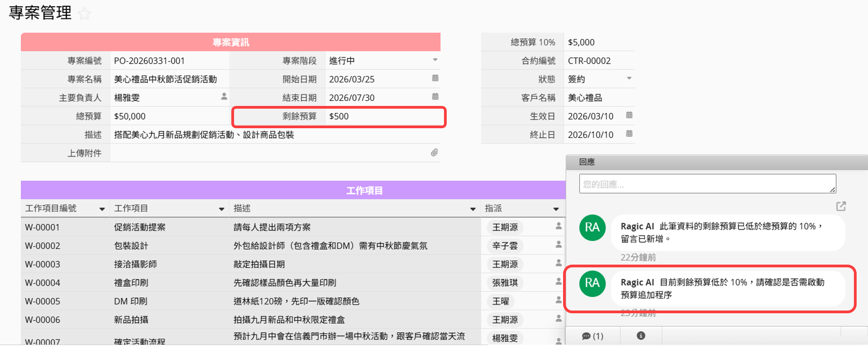Switch to the info tab
This screenshot has height=346, width=868.
click(641, 336)
